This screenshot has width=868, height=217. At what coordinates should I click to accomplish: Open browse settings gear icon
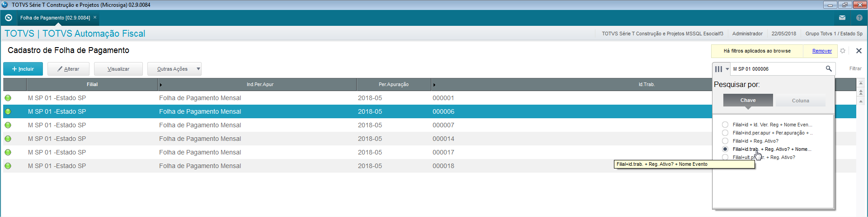[843, 51]
